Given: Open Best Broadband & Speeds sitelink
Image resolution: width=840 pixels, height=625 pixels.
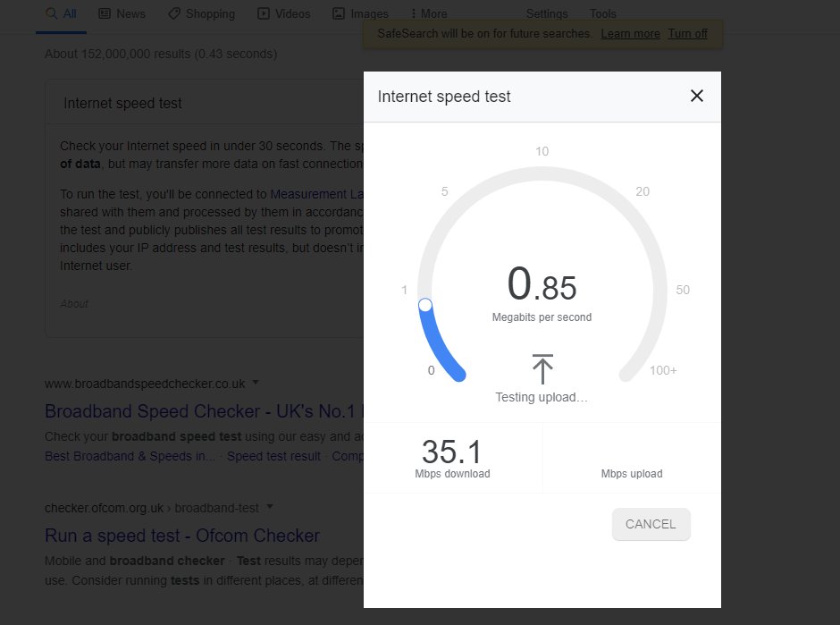Looking at the screenshot, I should pyautogui.click(x=130, y=456).
